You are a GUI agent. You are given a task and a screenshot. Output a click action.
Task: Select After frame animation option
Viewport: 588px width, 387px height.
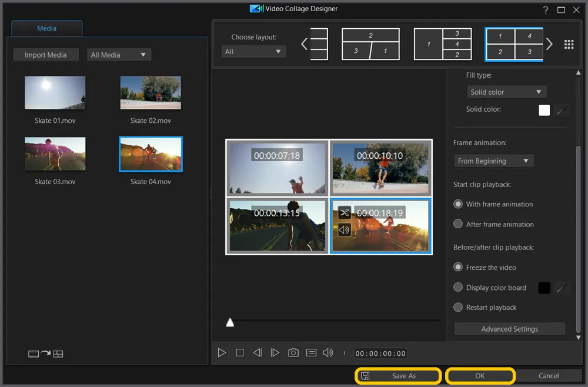point(458,224)
